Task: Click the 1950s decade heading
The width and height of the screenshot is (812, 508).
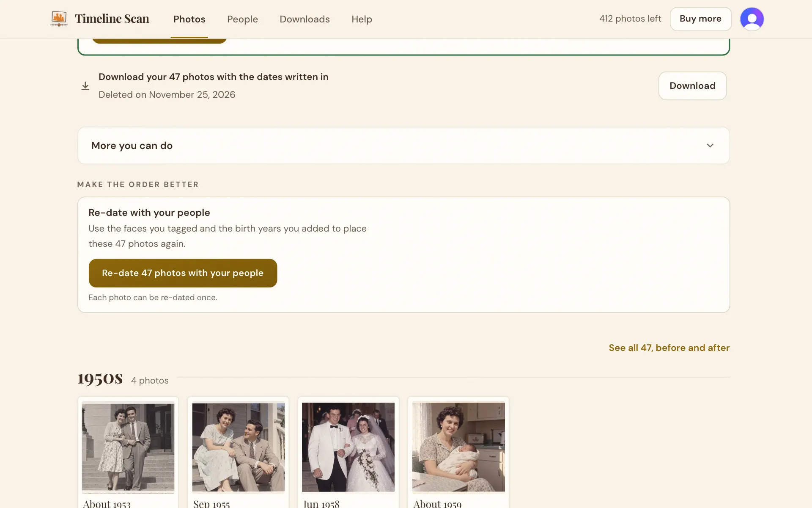Action: 100,378
